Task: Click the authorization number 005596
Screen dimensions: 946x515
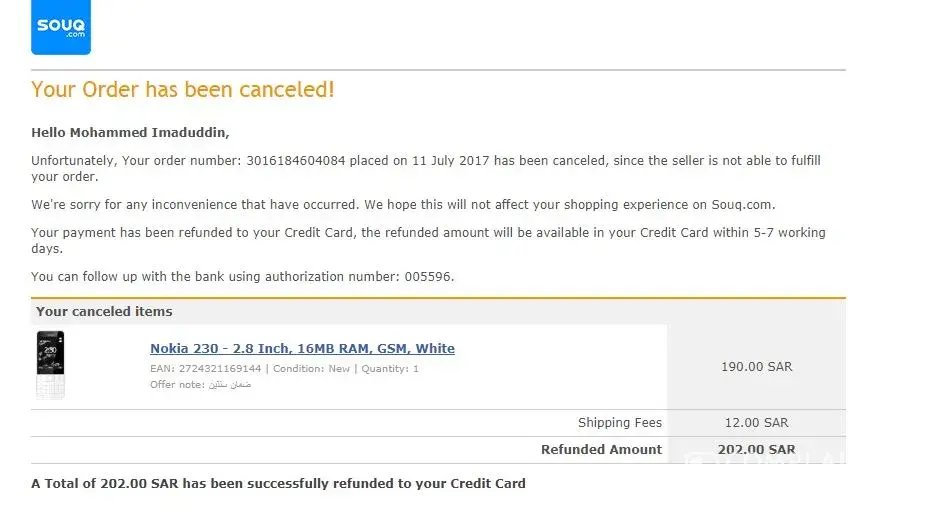Action: 428,277
